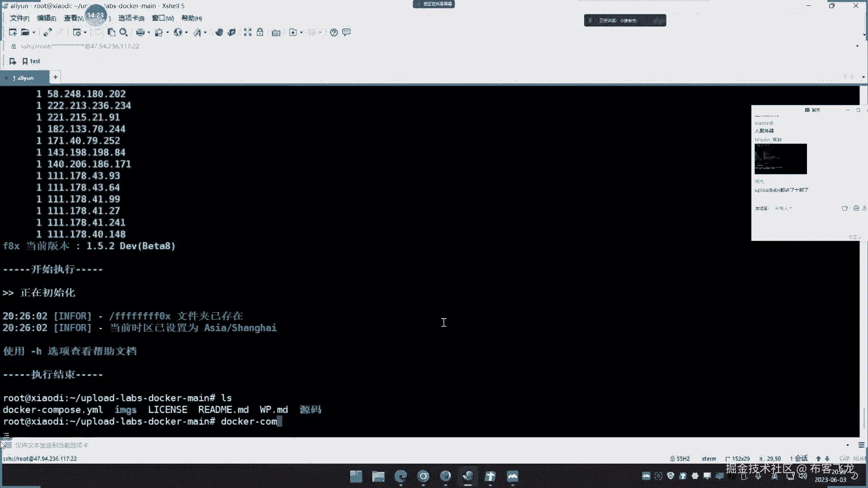This screenshot has height=488, width=868.
Task: Click the shared terminal screenshot thumbnail in chat
Action: click(780, 159)
